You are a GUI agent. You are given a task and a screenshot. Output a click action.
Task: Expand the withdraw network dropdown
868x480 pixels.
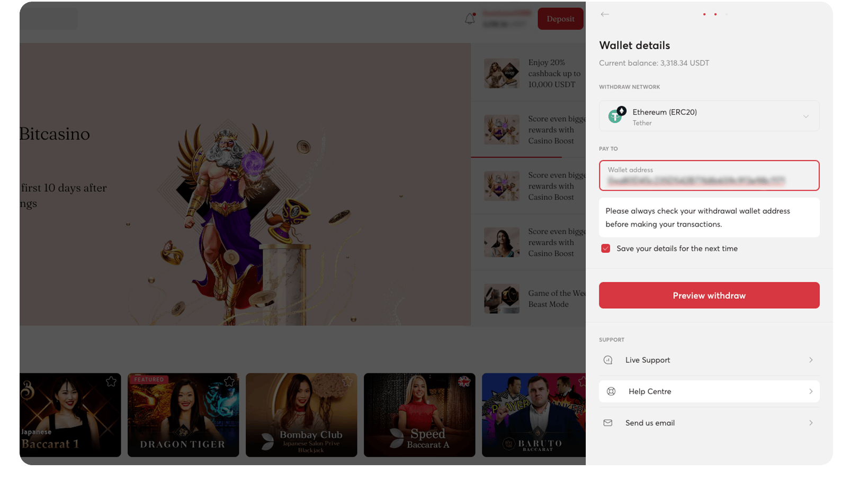(x=806, y=117)
